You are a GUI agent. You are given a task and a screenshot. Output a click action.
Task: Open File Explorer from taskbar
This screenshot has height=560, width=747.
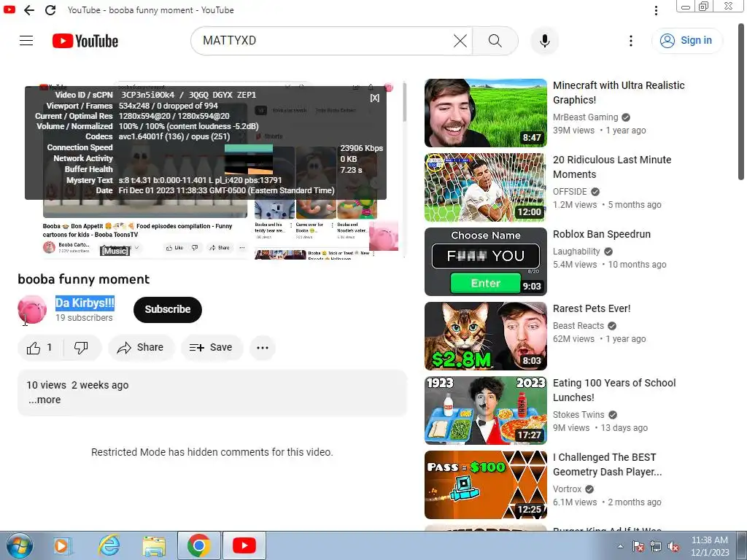coord(155,545)
